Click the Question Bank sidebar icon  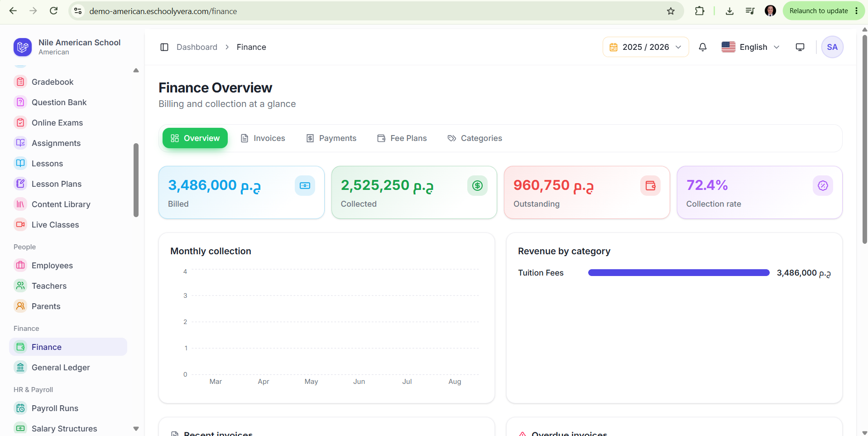(x=20, y=102)
